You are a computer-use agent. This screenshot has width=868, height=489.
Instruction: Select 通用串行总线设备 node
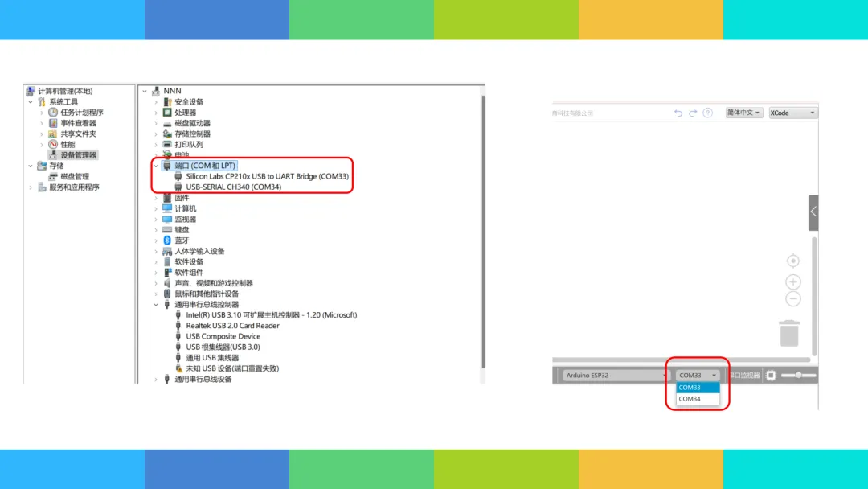tap(203, 380)
